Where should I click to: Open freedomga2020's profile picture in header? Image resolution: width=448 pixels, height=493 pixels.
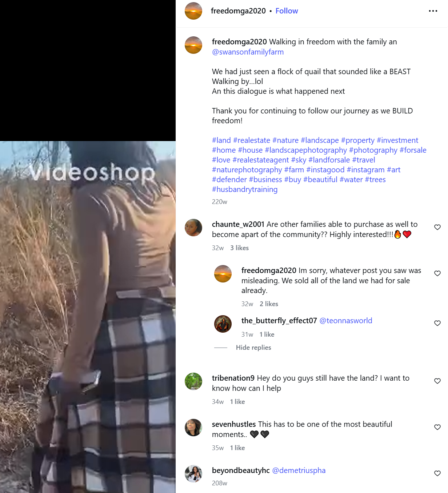[193, 11]
